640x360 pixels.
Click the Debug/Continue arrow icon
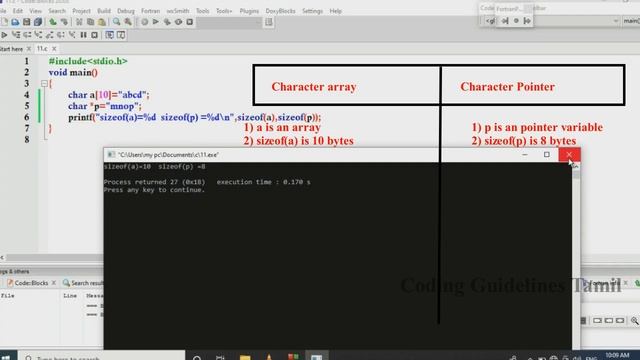click(x=4, y=35)
